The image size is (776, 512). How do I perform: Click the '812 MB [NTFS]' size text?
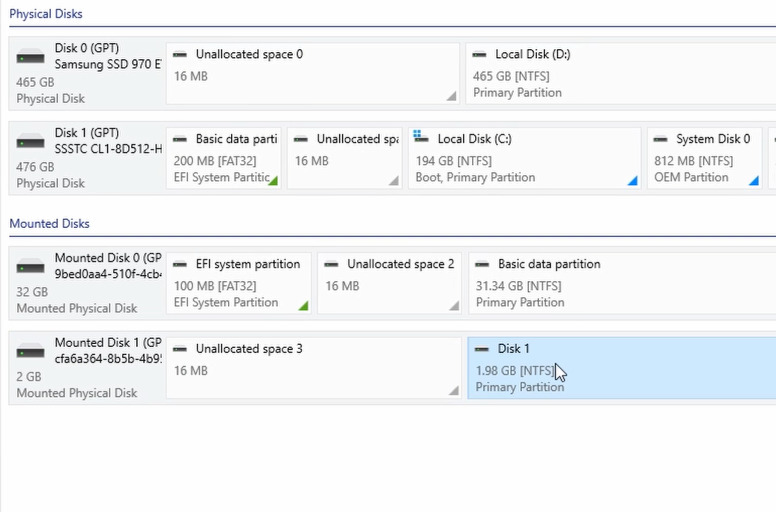point(693,161)
